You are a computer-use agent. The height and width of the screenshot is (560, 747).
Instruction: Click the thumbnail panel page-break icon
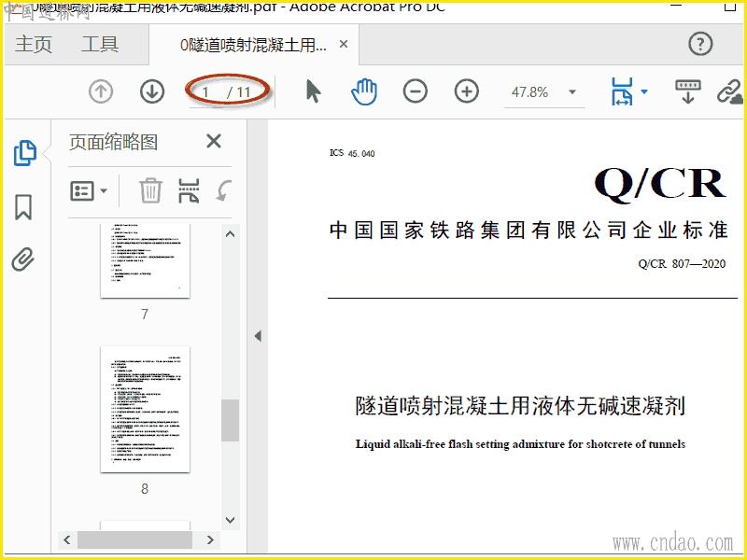(189, 191)
